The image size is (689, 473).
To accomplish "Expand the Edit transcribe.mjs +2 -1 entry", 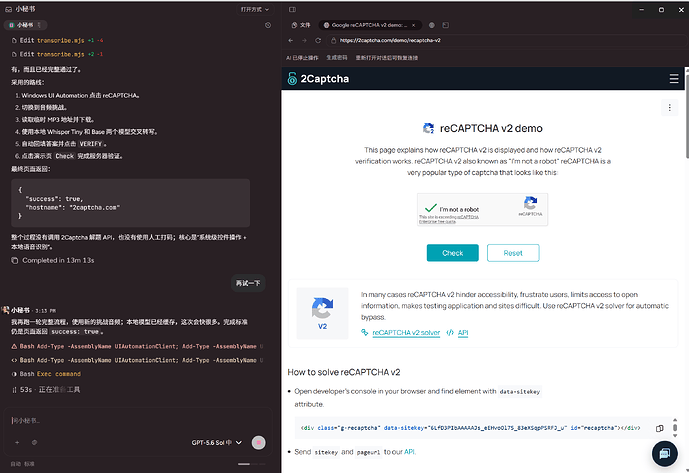I will click(58, 54).
